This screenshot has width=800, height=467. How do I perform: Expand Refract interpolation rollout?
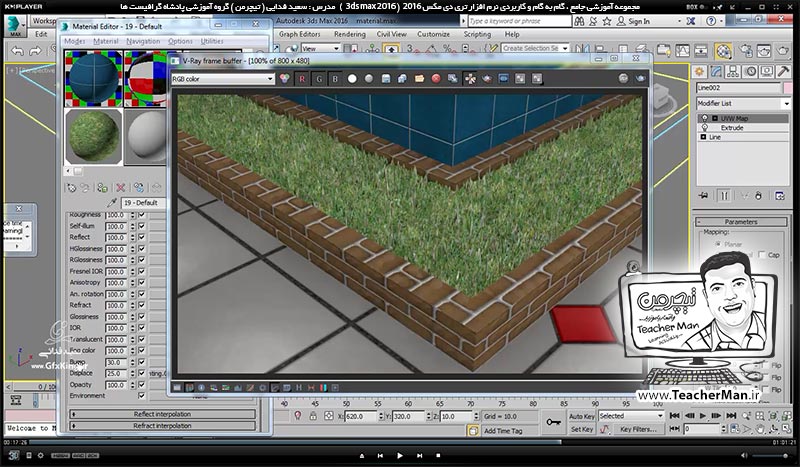pos(162,426)
